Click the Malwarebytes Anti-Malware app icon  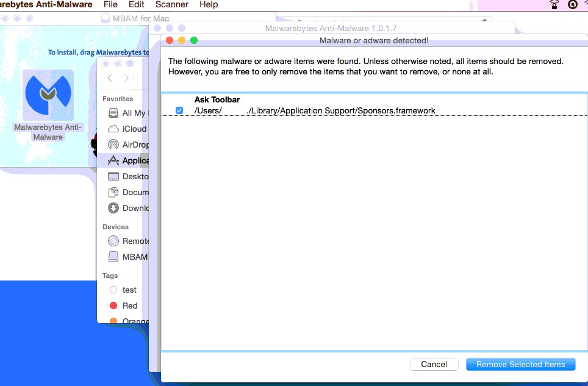pos(48,95)
